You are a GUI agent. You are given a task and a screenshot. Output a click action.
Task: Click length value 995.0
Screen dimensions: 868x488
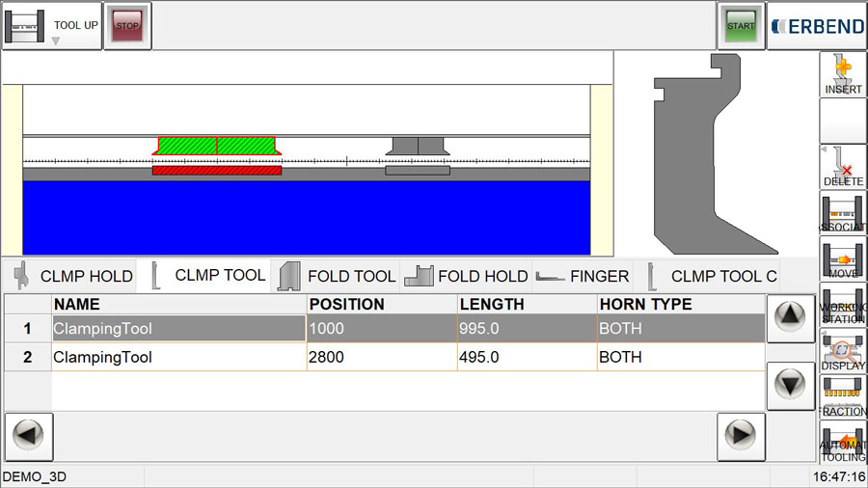pos(527,329)
